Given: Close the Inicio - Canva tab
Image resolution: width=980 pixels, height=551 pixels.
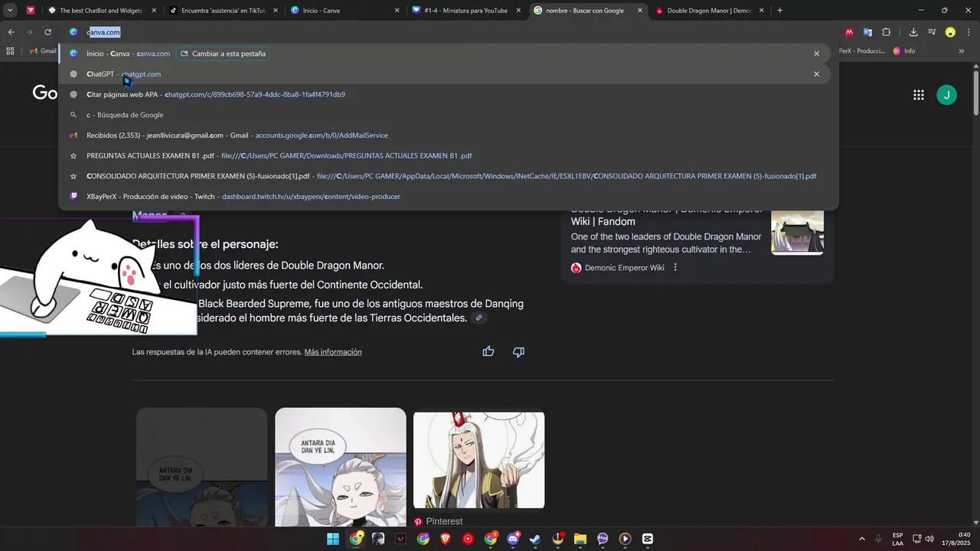Looking at the screenshot, I should [397, 11].
